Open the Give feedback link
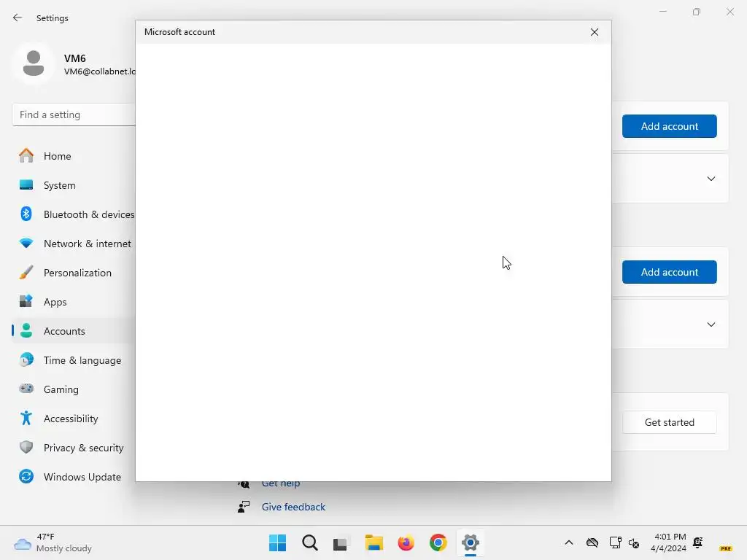 point(293,507)
